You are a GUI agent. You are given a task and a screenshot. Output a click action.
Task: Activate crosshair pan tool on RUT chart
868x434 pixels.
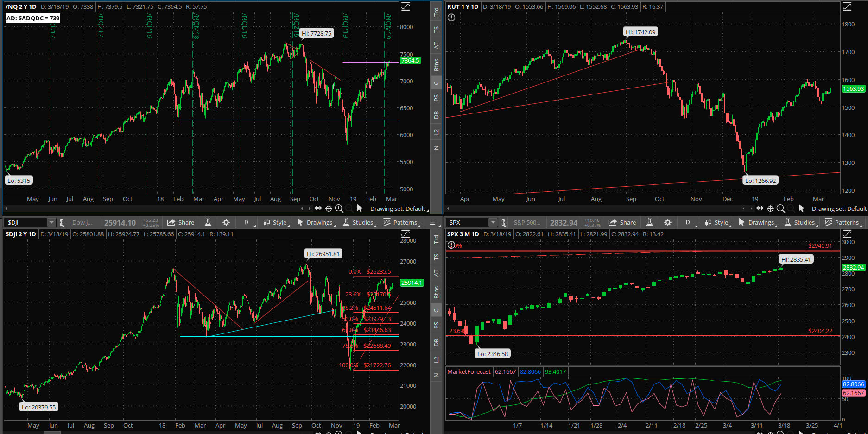[x=770, y=208]
